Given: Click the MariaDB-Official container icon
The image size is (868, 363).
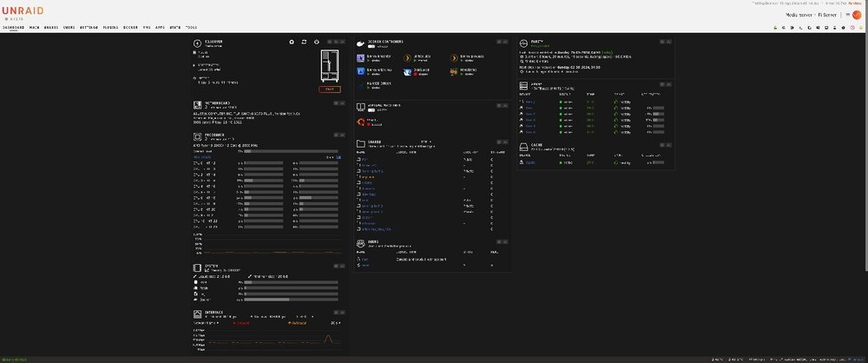Looking at the screenshot, I should [x=360, y=85].
